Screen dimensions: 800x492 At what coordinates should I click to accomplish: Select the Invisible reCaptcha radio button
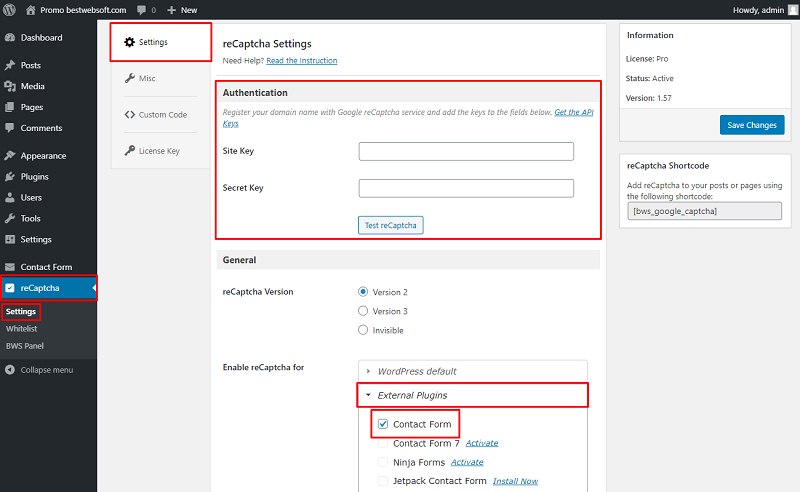coord(363,330)
